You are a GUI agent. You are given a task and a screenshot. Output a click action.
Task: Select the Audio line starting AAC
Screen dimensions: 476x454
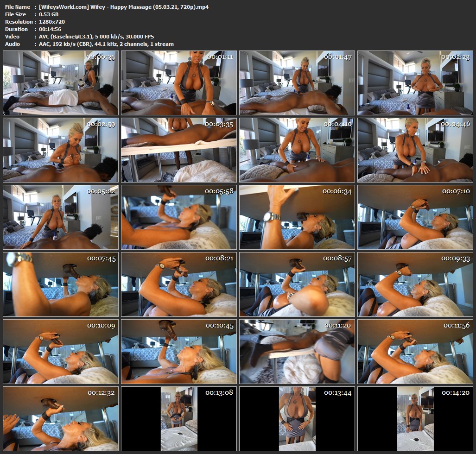point(106,44)
